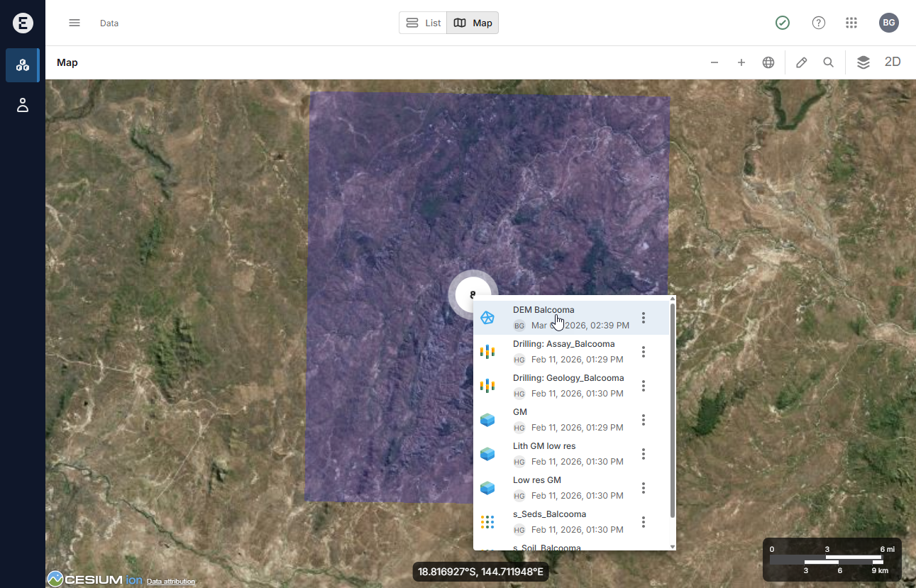Screen dimensions: 916x588
Task: Open the help question mark icon
Action: click(x=819, y=23)
